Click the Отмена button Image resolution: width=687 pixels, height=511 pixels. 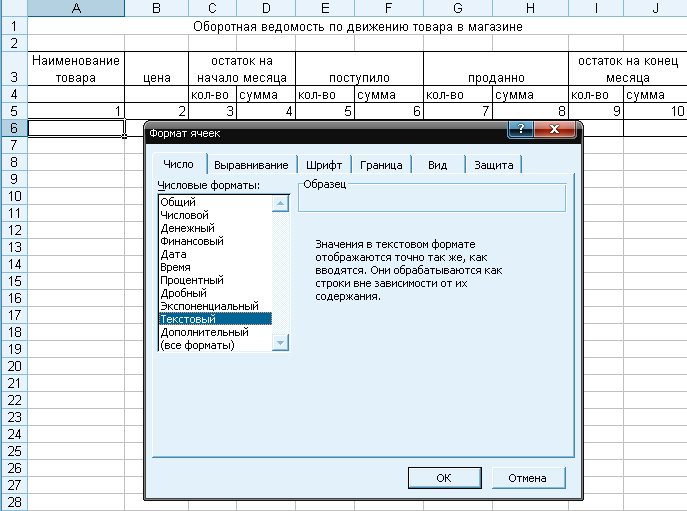click(x=528, y=478)
